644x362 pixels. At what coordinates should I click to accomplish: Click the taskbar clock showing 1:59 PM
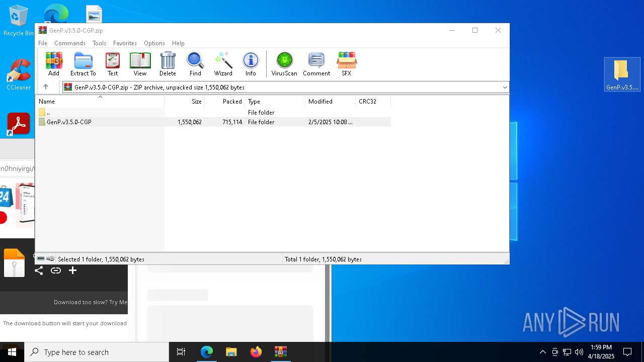click(601, 352)
